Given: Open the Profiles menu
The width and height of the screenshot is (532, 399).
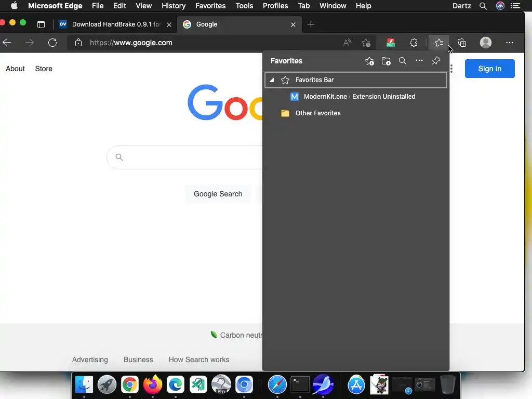Looking at the screenshot, I should tap(275, 6).
